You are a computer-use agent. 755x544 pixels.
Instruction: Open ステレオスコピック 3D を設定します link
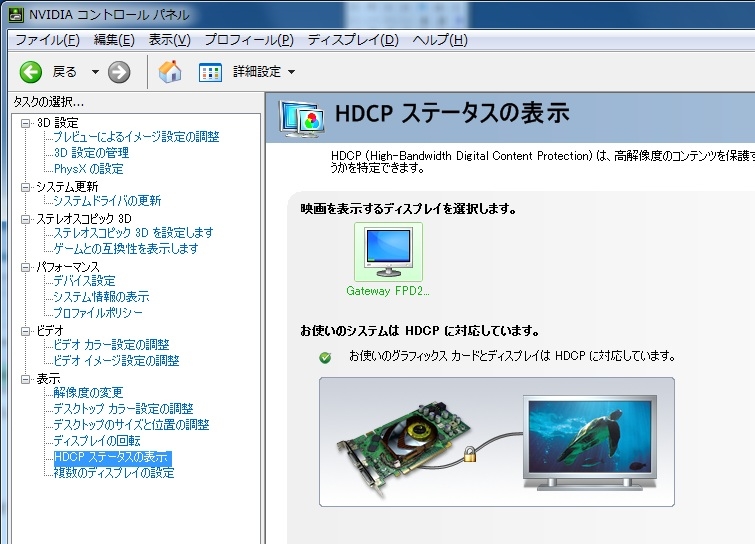(x=133, y=233)
